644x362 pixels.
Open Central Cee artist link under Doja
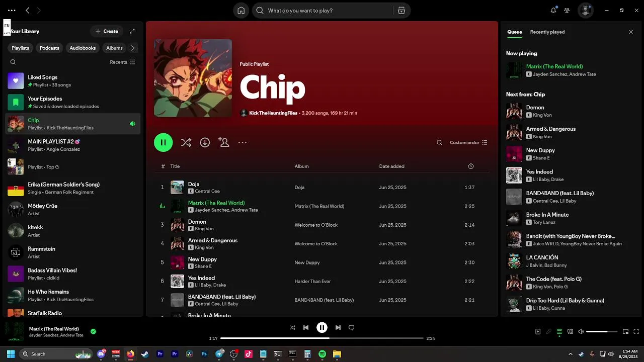click(207, 192)
